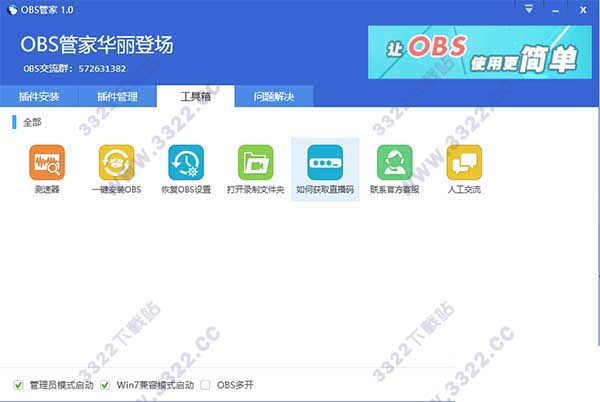Toggle the 管理员模式启动 checkbox
Image resolution: width=600 pixels, height=402 pixels.
[x=18, y=385]
